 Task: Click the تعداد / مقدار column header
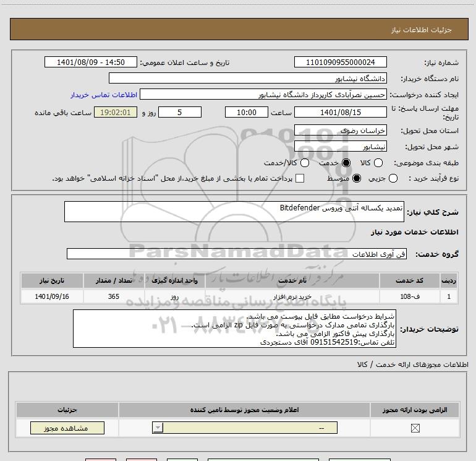click(114, 280)
